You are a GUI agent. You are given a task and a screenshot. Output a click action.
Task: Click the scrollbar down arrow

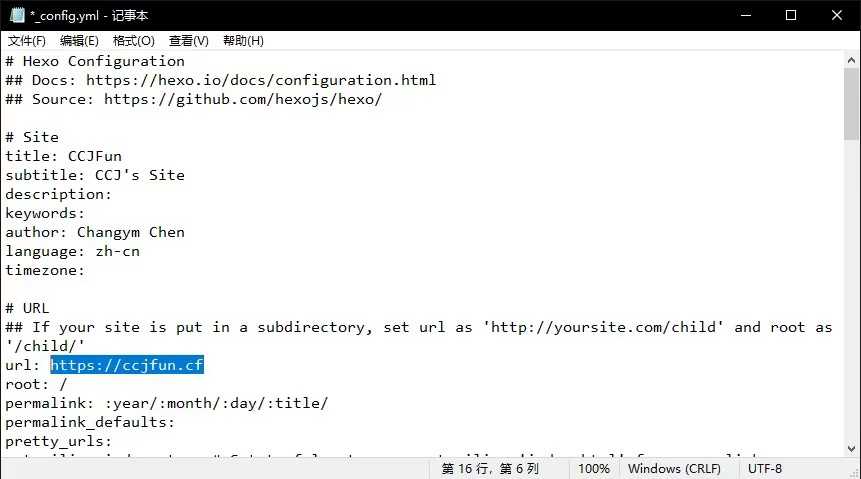[852, 448]
